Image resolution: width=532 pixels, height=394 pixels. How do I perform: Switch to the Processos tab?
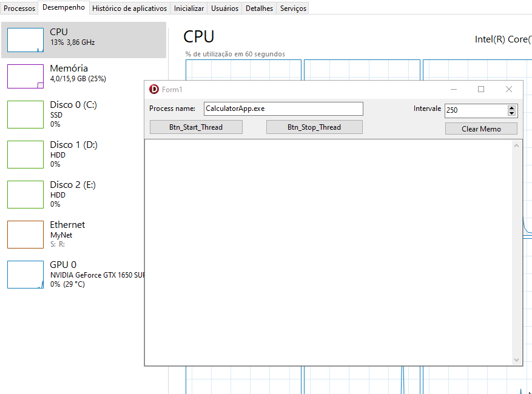[19, 8]
